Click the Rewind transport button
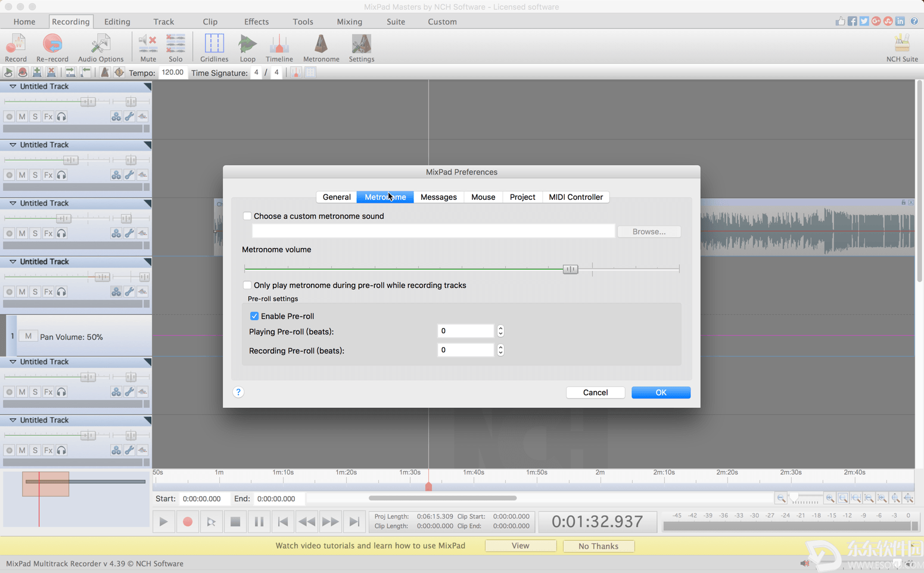The width and height of the screenshot is (924, 573). [307, 522]
